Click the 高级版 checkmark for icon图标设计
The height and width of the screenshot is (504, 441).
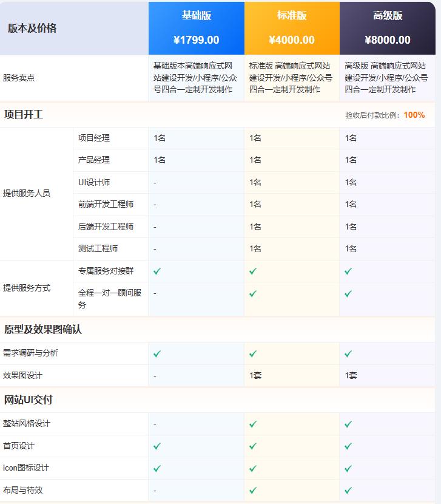(348, 468)
